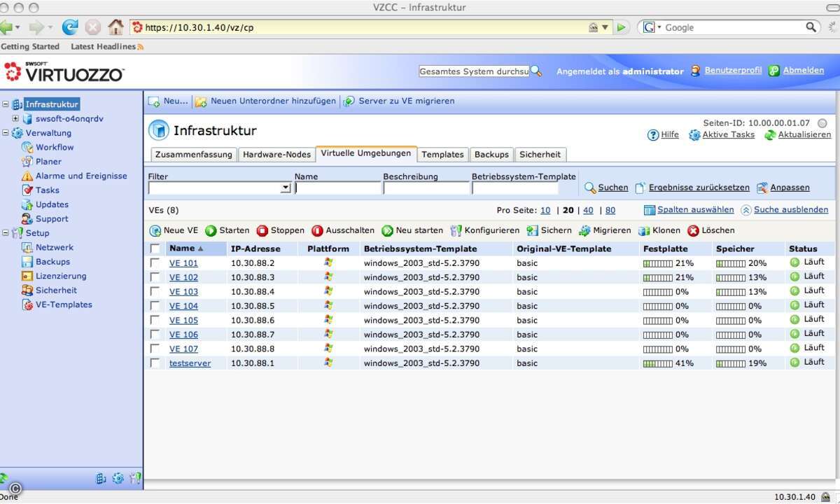Click the Abmelden link
The height and width of the screenshot is (504, 840).
(x=804, y=71)
